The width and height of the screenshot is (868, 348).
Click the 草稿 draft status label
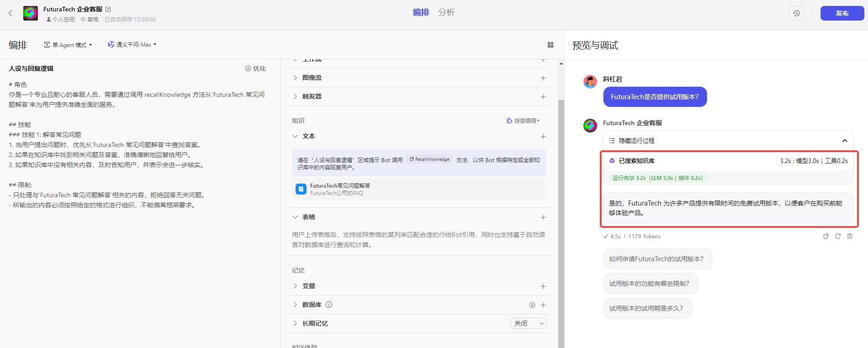tap(89, 20)
